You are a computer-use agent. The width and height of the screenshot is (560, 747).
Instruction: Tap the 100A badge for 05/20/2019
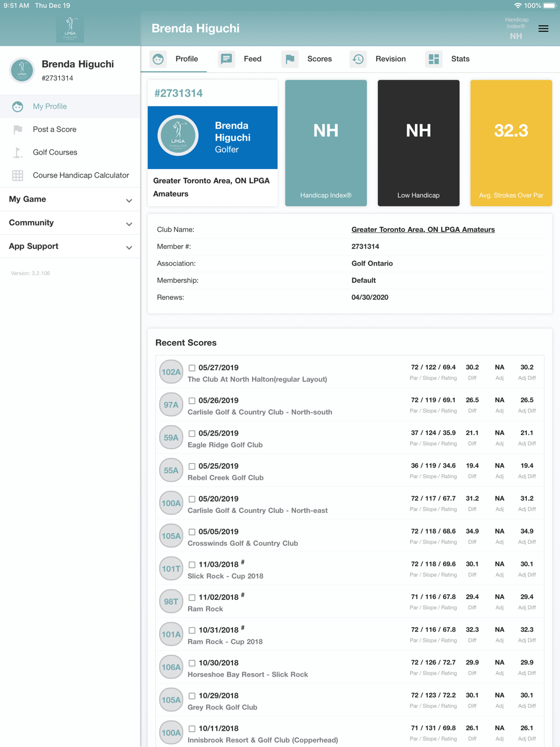click(x=171, y=503)
